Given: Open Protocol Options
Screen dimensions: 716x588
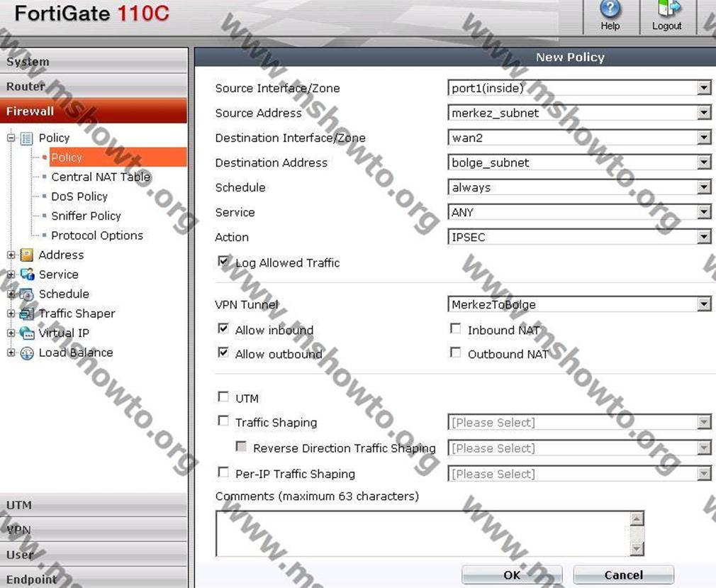Looking at the screenshot, I should click(97, 235).
